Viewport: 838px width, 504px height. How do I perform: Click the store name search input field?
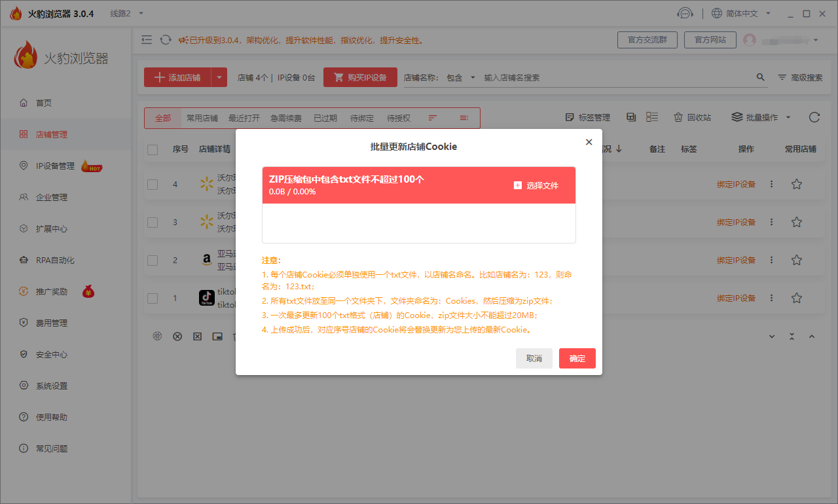(615, 77)
